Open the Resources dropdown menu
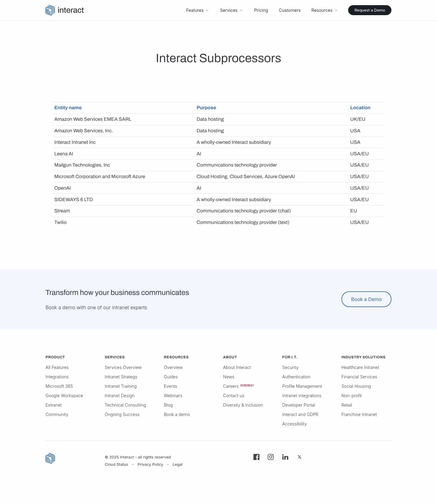This screenshot has width=437, height=504. point(324,10)
